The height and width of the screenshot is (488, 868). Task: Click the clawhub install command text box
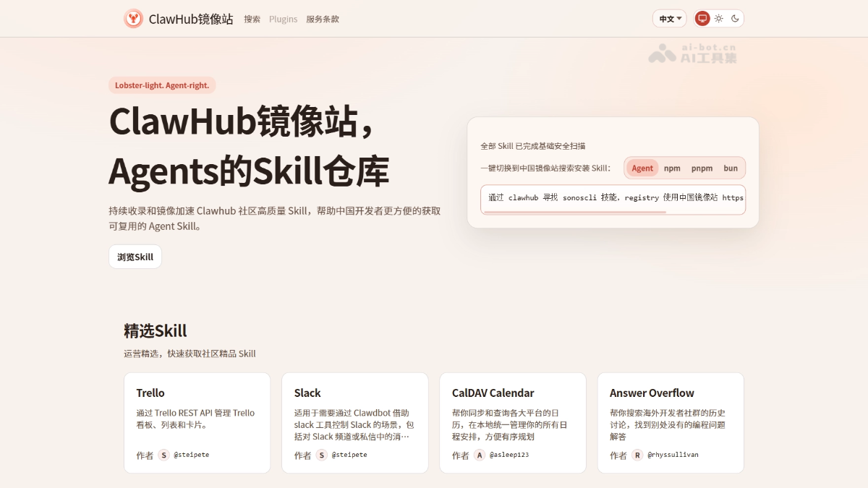tap(613, 197)
